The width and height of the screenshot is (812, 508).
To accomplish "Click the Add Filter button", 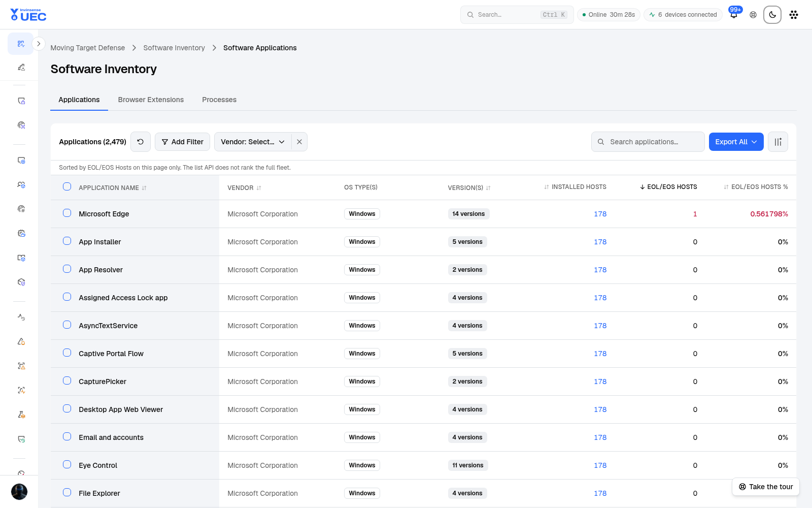I will click(182, 142).
